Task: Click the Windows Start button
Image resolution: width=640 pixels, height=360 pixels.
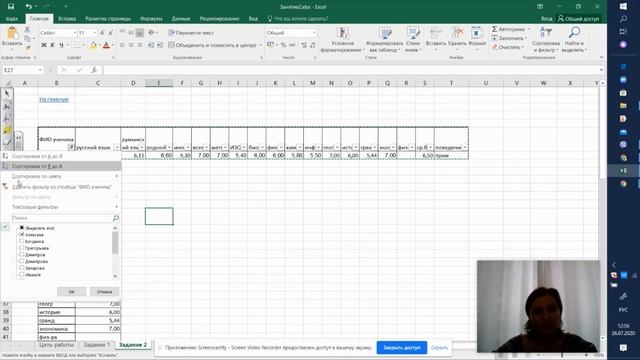Action: pyautogui.click(x=623, y=7)
